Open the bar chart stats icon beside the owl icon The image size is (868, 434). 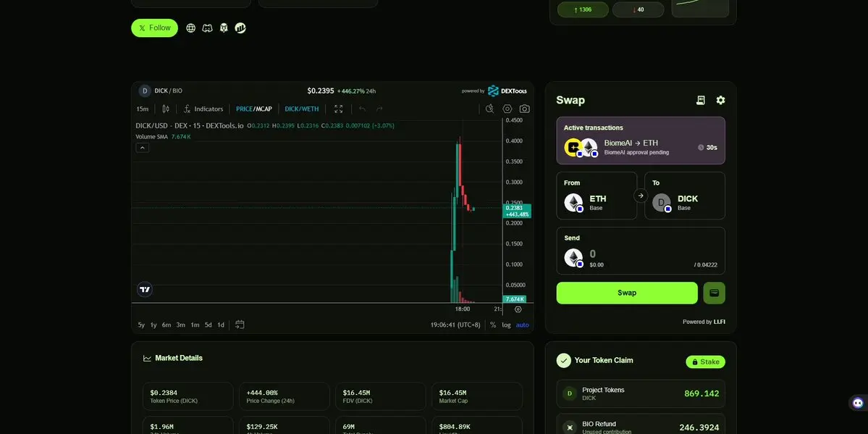click(x=240, y=28)
